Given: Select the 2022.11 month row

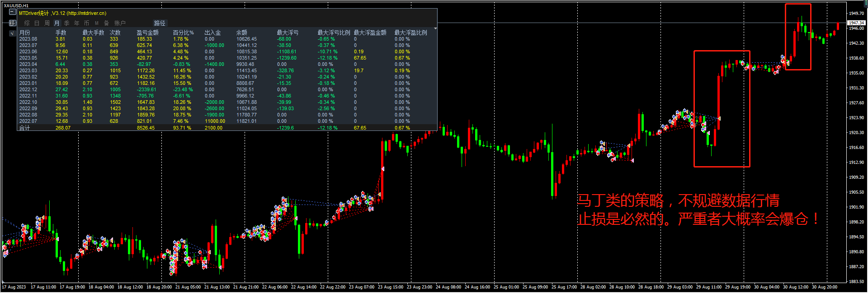Looking at the screenshot, I should (227, 96).
